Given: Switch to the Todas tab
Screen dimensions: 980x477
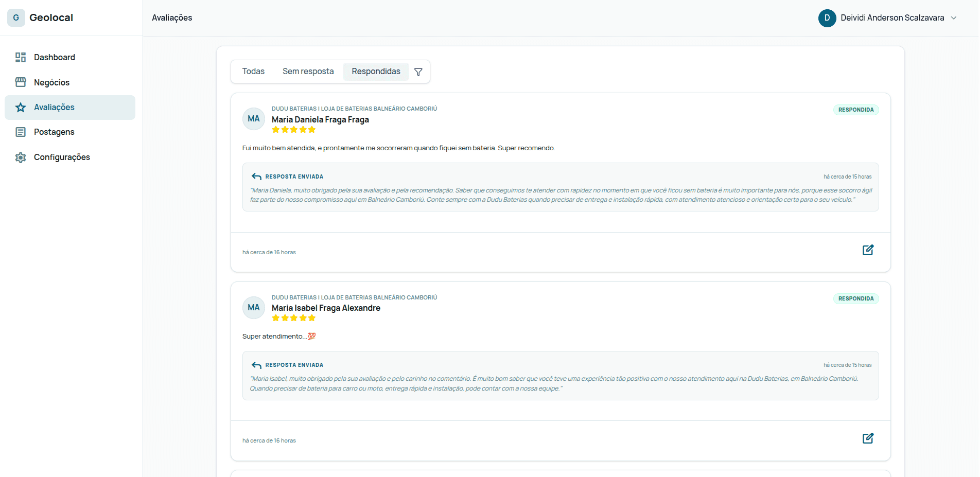Looking at the screenshot, I should coord(253,72).
